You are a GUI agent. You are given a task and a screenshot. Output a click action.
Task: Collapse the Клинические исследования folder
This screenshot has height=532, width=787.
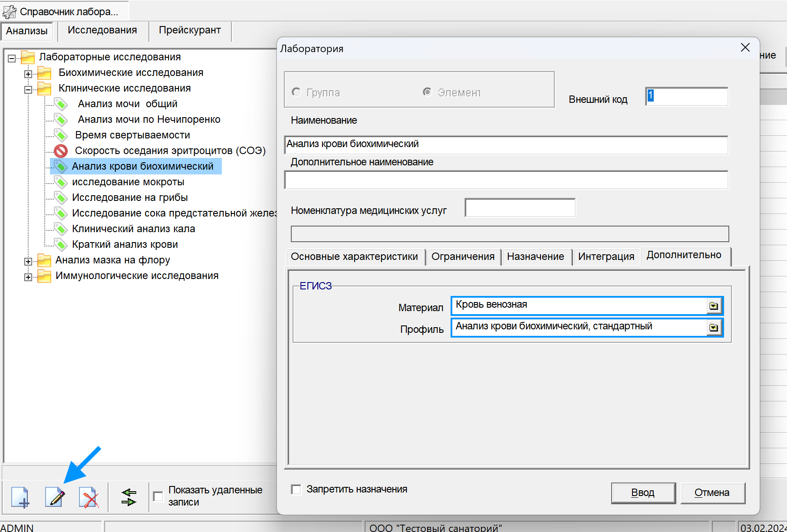[28, 89]
